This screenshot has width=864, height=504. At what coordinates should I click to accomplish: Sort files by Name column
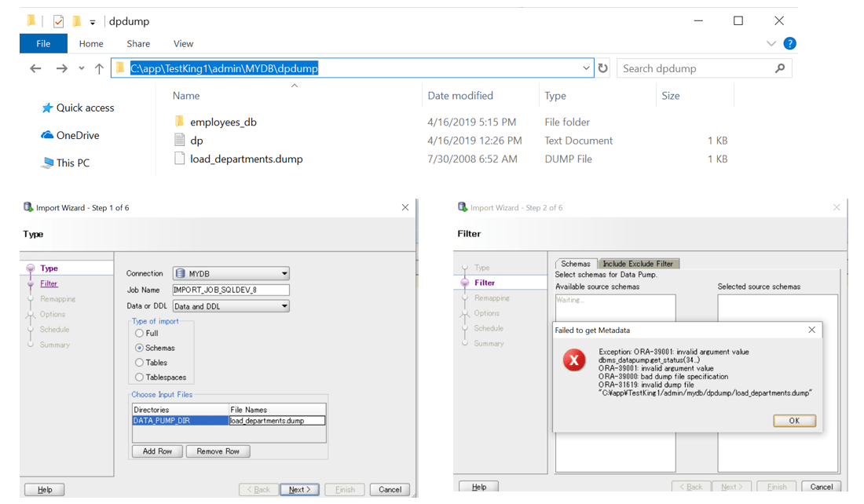click(186, 96)
